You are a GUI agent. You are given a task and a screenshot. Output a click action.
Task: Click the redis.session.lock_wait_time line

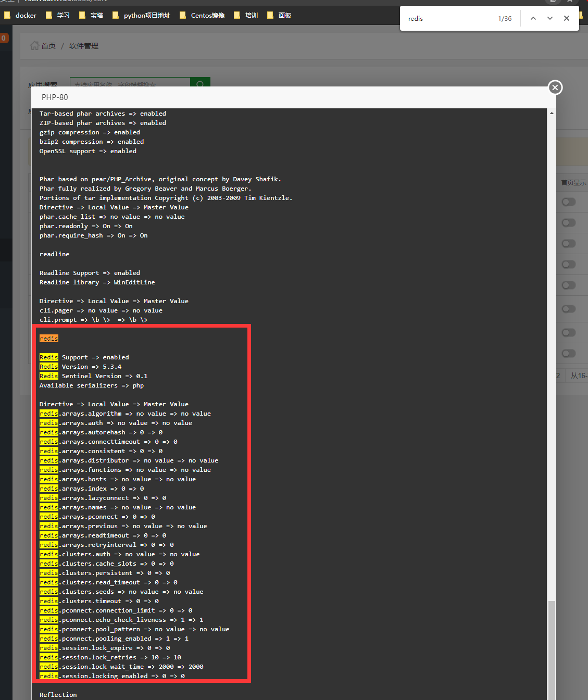122,667
